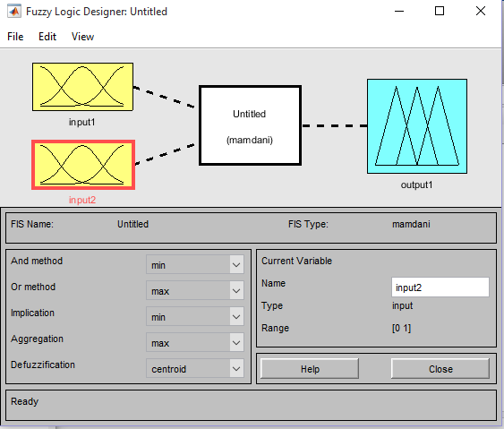504x429 pixels.
Task: Maximize the Fuzzy Logic Designer window
Action: pyautogui.click(x=440, y=12)
